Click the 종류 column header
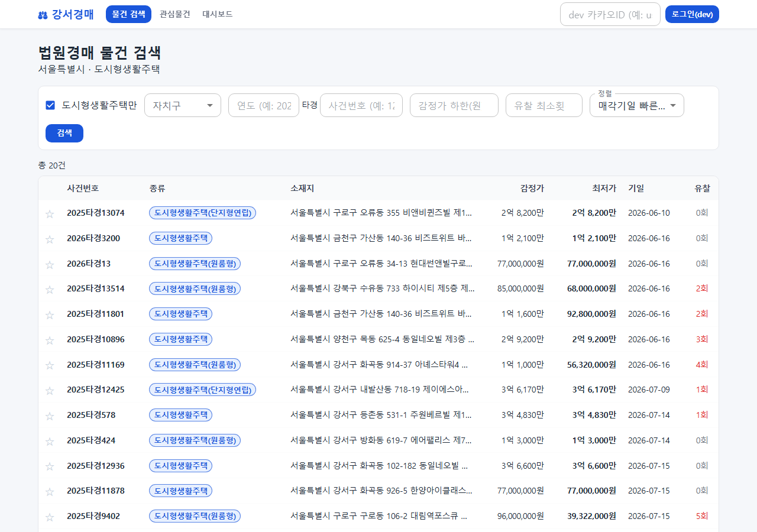757x532 pixels. click(x=157, y=189)
